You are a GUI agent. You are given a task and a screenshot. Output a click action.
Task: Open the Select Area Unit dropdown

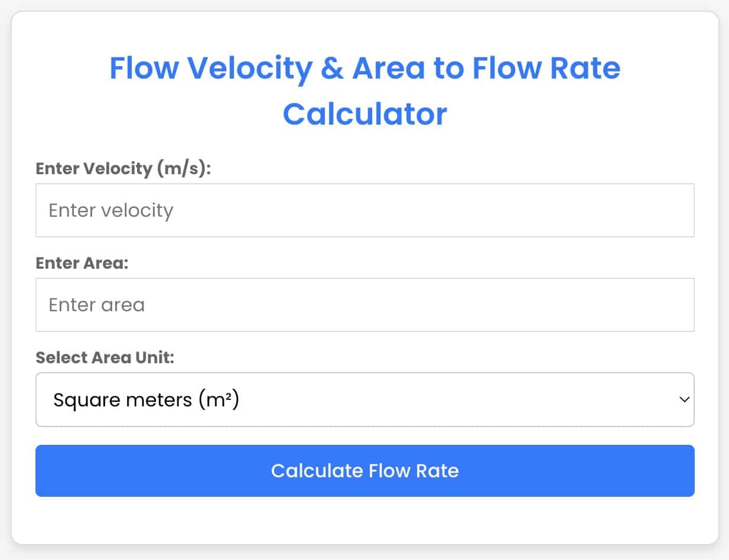[364, 400]
